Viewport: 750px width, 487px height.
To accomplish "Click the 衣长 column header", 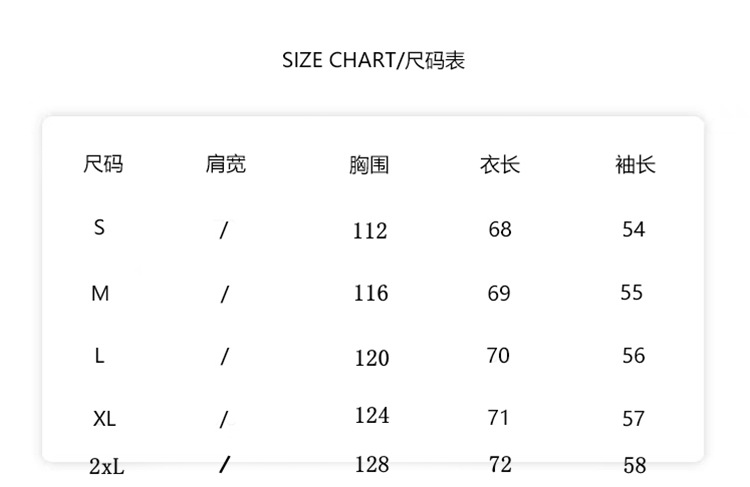I will click(500, 165).
